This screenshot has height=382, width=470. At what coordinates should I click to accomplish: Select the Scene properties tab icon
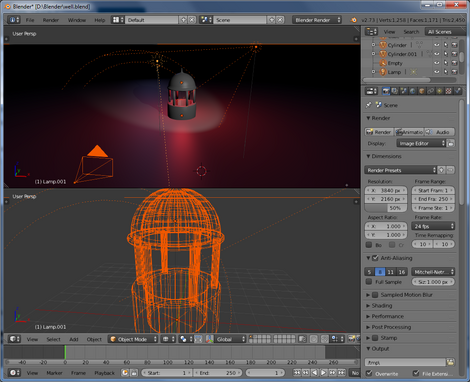[x=404, y=91]
